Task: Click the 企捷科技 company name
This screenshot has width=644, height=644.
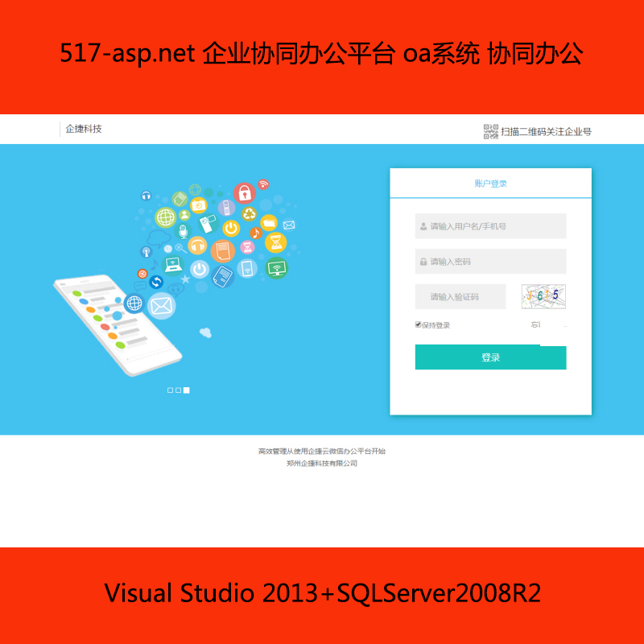Action: pos(84,129)
